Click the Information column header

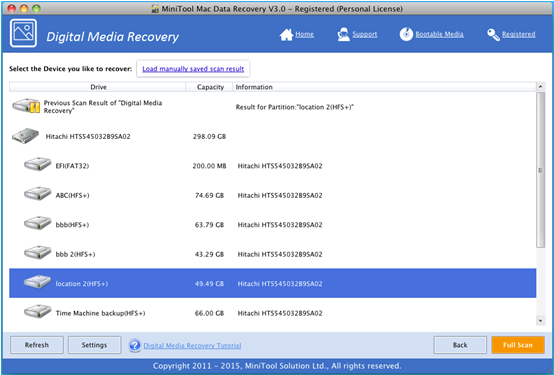pyautogui.click(x=384, y=87)
